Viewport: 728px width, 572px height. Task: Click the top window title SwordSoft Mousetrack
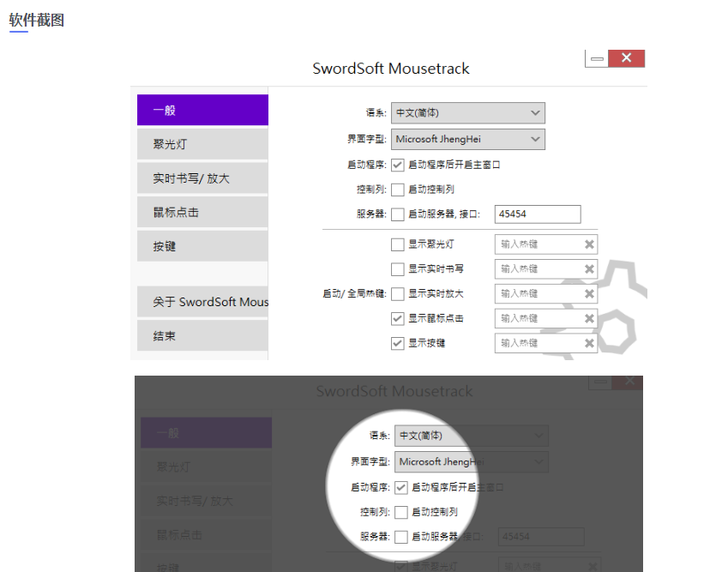pos(391,69)
